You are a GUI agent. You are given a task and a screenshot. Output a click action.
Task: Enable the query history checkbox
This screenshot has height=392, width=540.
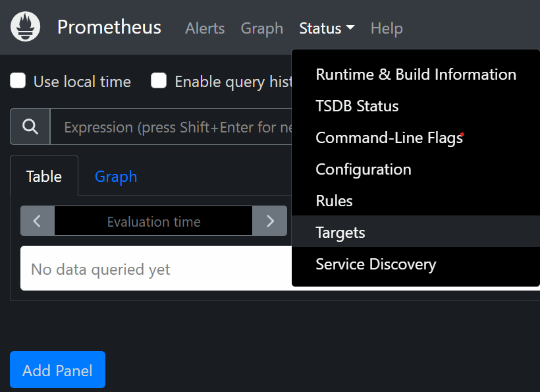tap(159, 81)
